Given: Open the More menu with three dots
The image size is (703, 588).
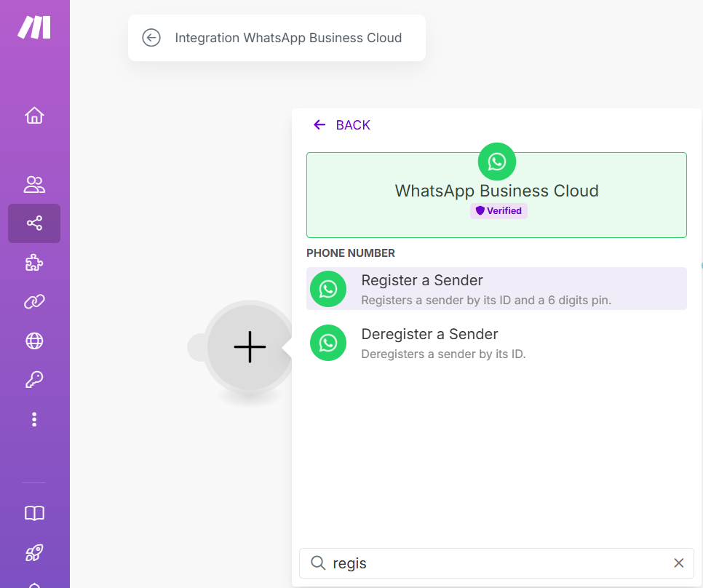Looking at the screenshot, I should [x=34, y=419].
